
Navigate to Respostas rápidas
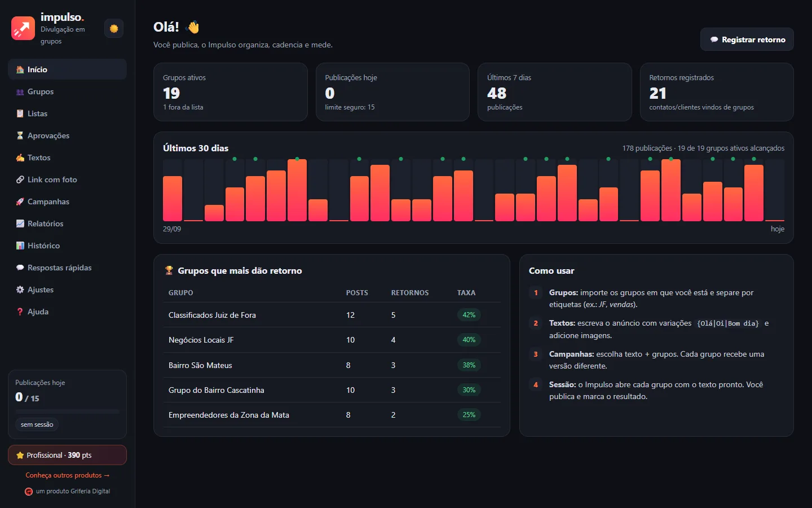(x=67, y=268)
